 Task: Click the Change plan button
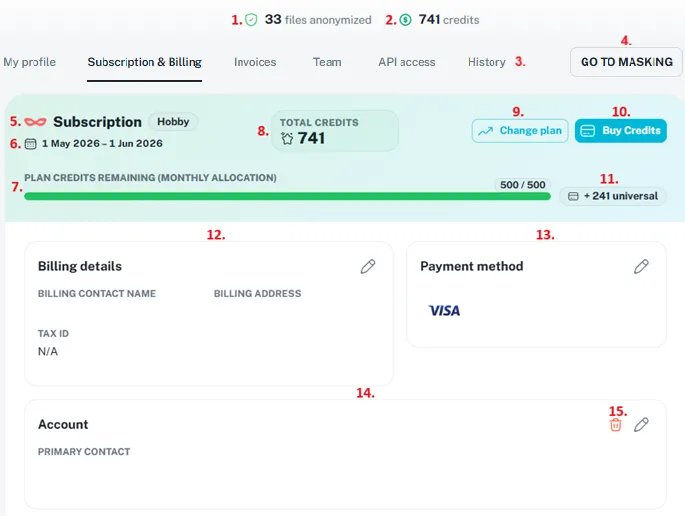[520, 131]
